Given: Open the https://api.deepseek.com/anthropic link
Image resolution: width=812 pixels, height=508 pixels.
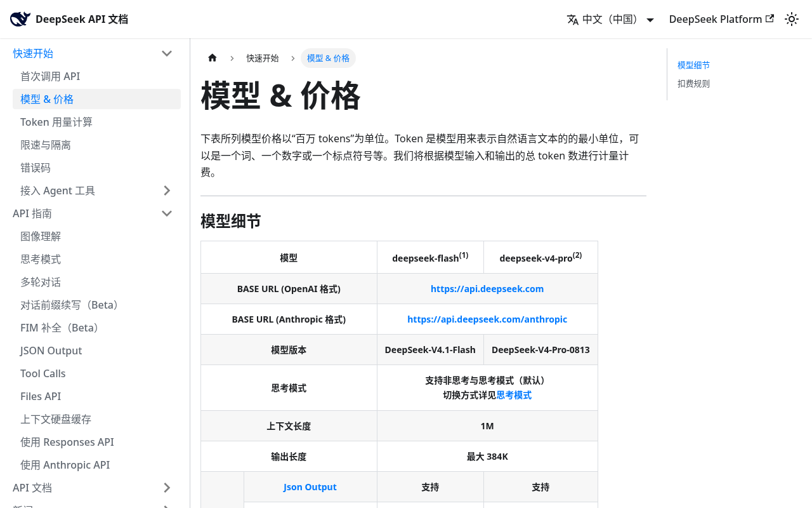Looking at the screenshot, I should pyautogui.click(x=487, y=319).
